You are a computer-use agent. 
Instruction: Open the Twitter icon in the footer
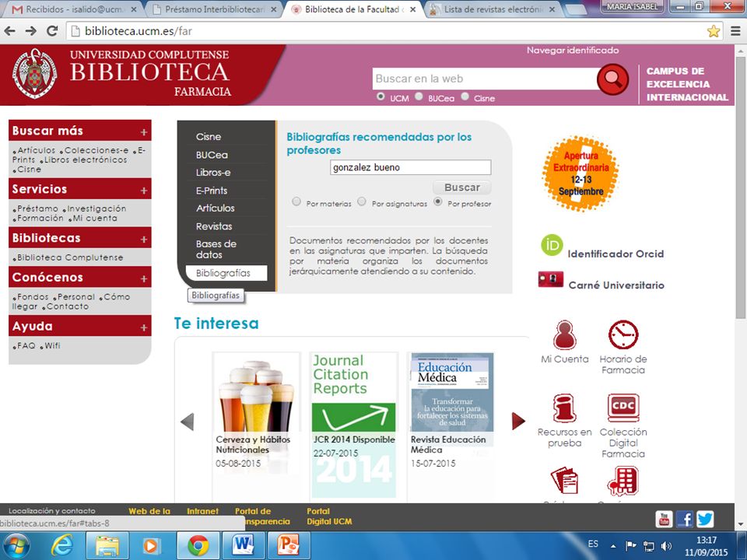(x=705, y=519)
